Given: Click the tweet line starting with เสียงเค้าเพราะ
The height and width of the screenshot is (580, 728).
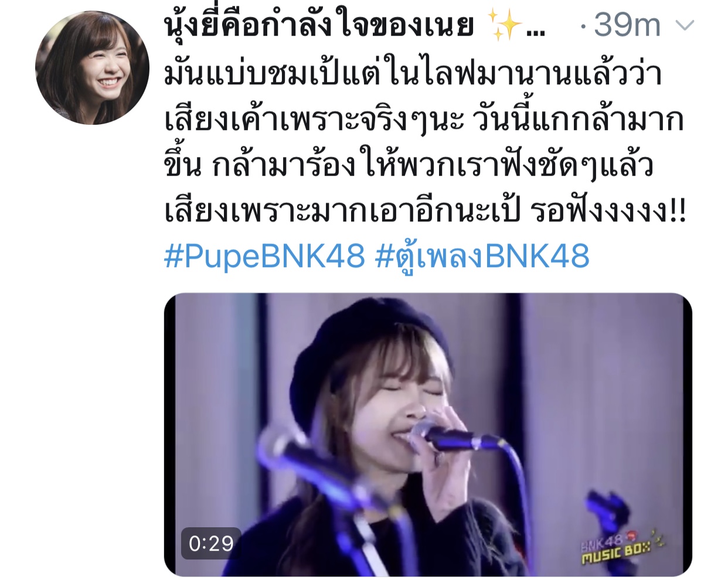Looking at the screenshot, I should [424, 120].
